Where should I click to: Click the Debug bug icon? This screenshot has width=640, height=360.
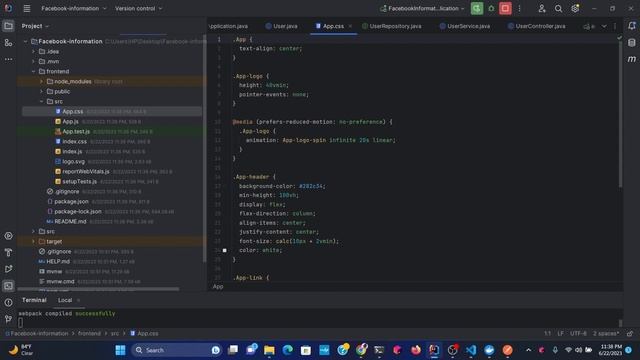pyautogui.click(x=491, y=8)
